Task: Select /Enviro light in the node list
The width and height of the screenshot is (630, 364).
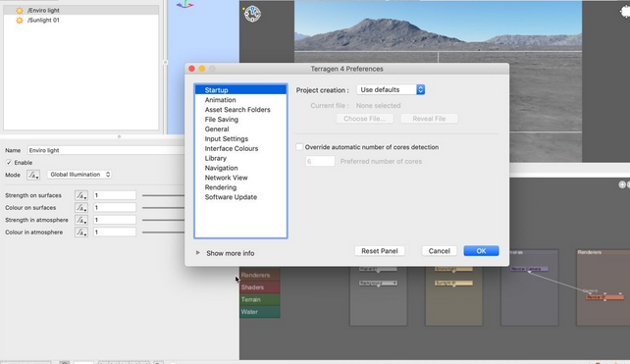Action: (x=81, y=11)
